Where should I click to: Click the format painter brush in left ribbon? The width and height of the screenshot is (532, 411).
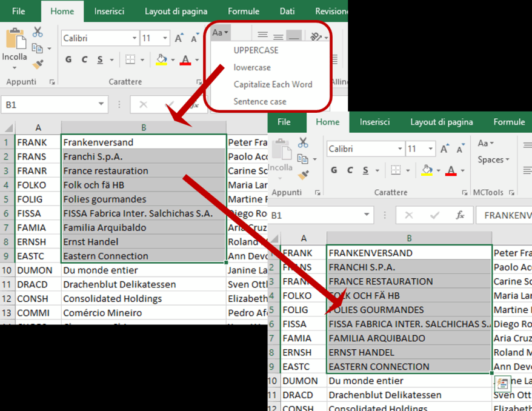[x=38, y=64]
